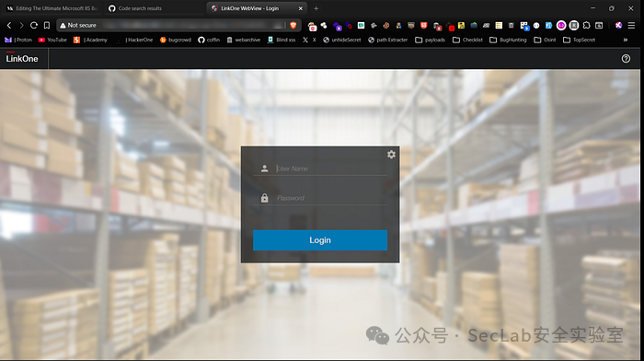Go back using the back arrow
The image size is (644, 361).
9,26
